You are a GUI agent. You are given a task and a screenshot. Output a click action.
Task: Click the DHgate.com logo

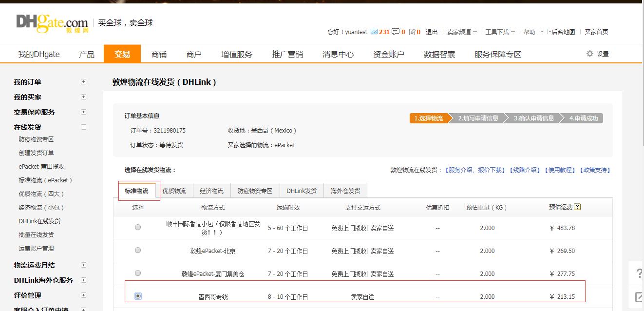point(51,22)
